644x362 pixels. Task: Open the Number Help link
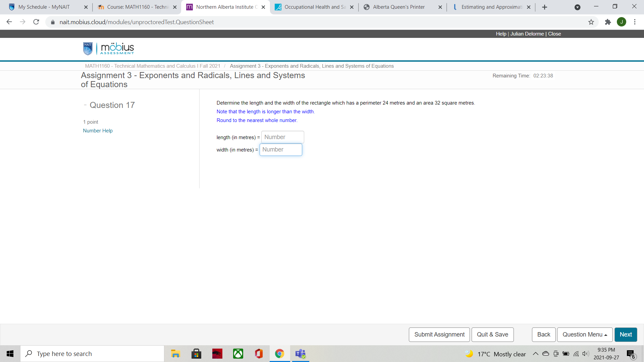(98, 130)
